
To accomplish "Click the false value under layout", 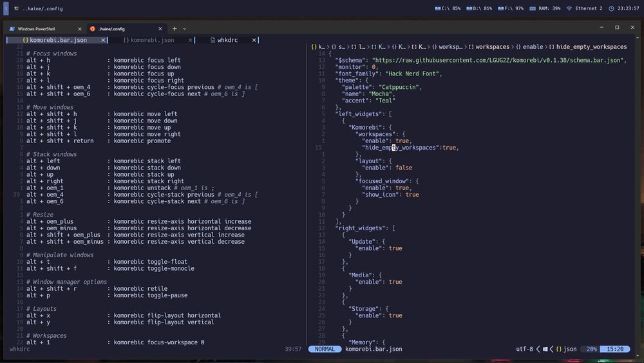I will click(404, 168).
